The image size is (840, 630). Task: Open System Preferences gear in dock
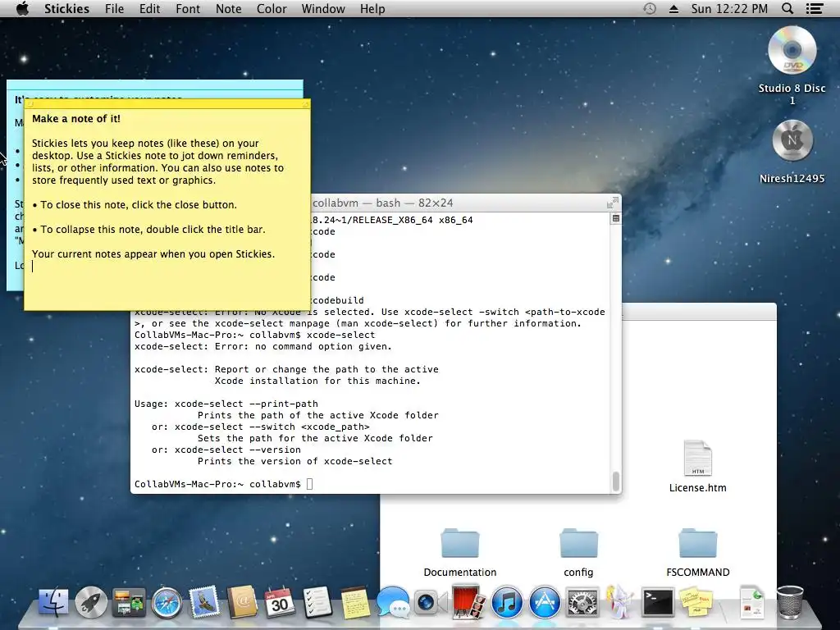click(x=582, y=601)
